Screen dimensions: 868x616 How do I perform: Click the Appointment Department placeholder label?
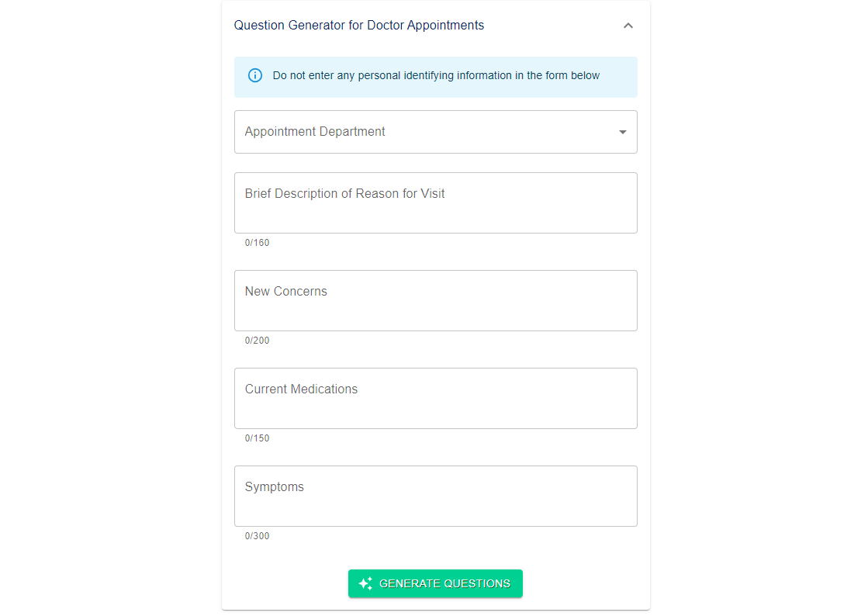314,132
